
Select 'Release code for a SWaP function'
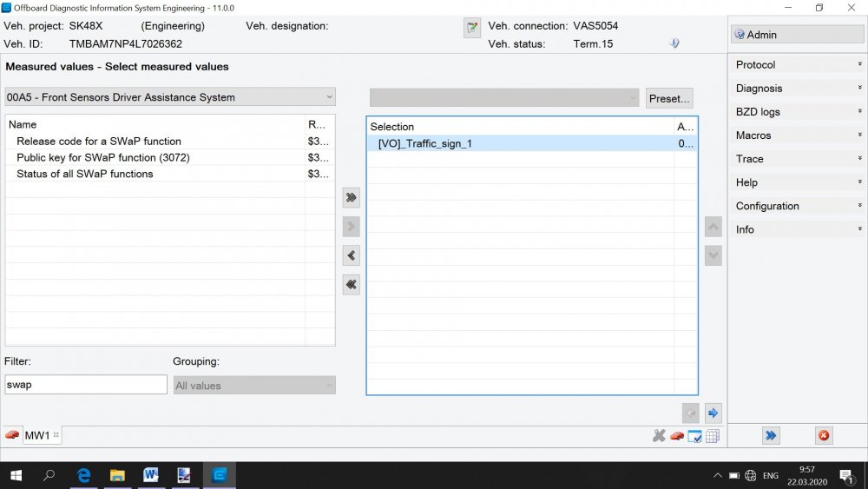coord(170,142)
